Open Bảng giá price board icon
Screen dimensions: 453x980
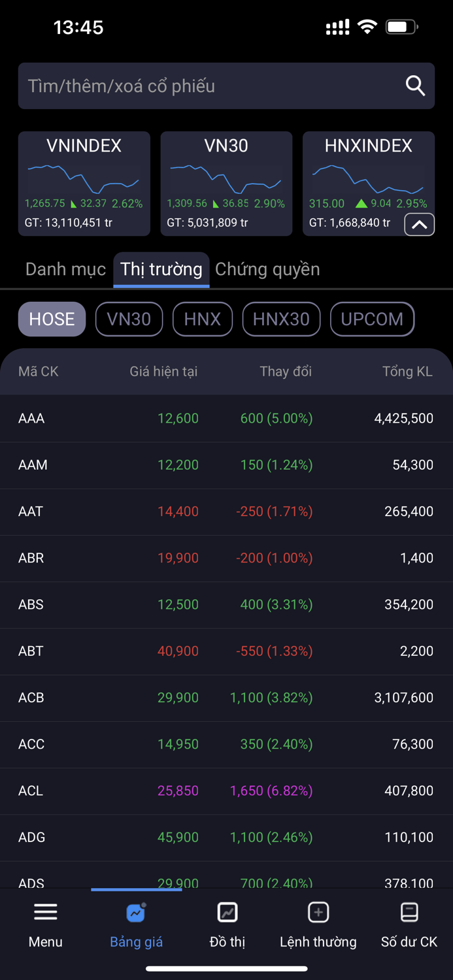pyautogui.click(x=136, y=912)
